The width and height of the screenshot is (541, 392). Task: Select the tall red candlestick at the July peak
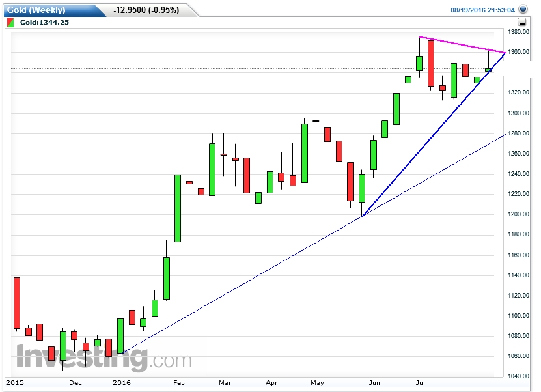point(430,62)
